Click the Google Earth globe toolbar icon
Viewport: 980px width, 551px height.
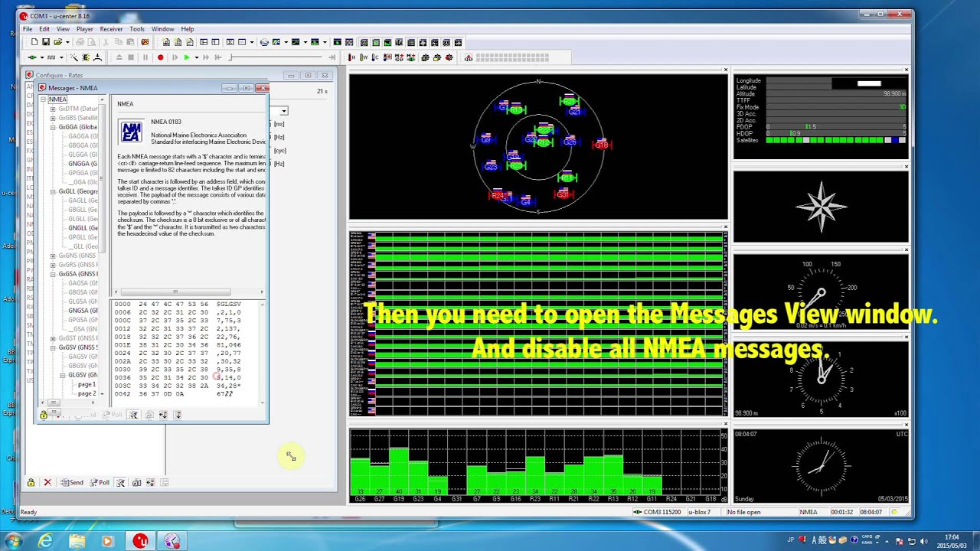pyautogui.click(x=264, y=42)
